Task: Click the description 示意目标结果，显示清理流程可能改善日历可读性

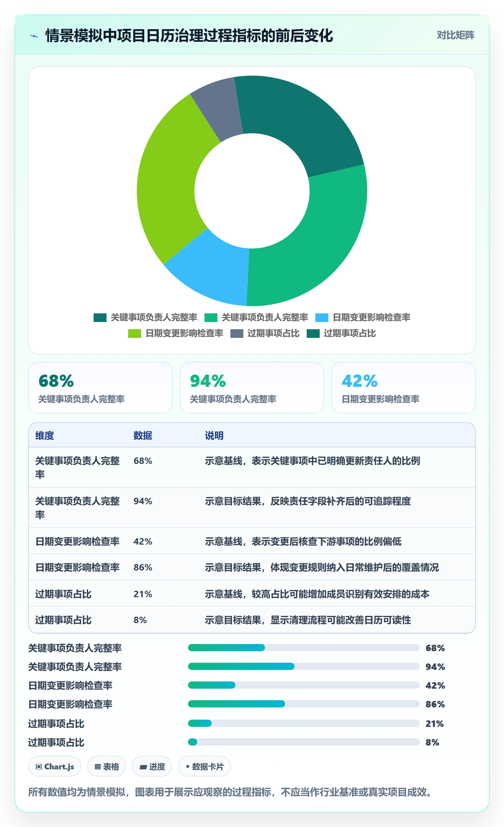Action: 308,620
